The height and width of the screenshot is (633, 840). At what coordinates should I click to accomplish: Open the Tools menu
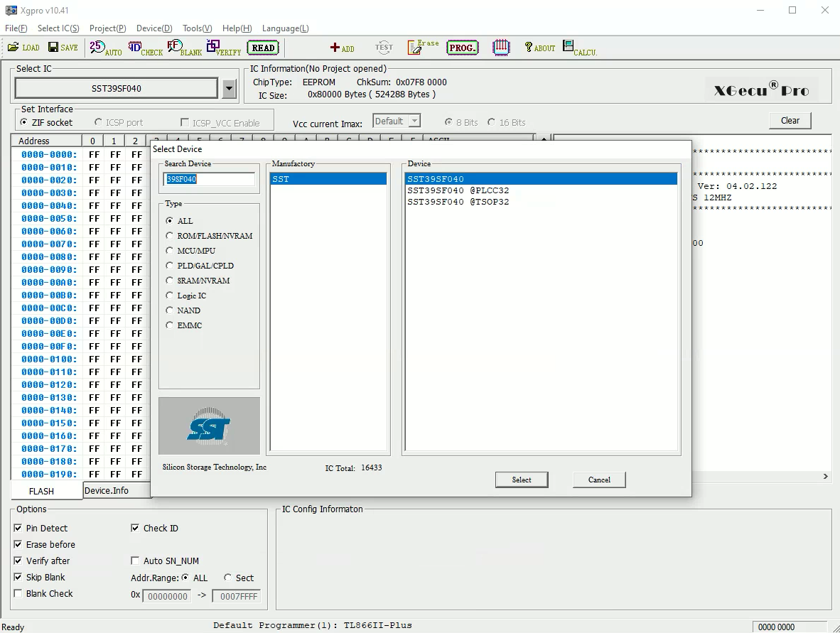point(196,28)
